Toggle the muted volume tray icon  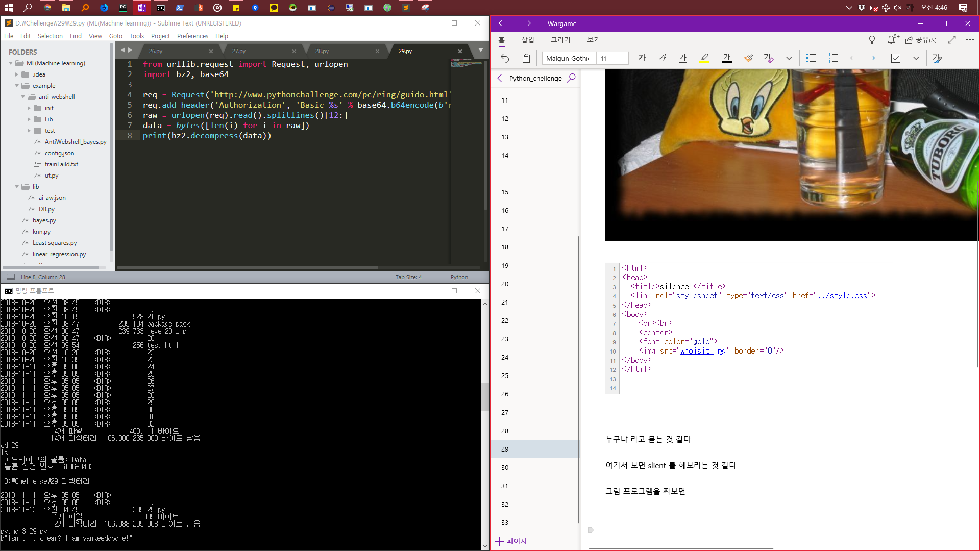tap(898, 8)
